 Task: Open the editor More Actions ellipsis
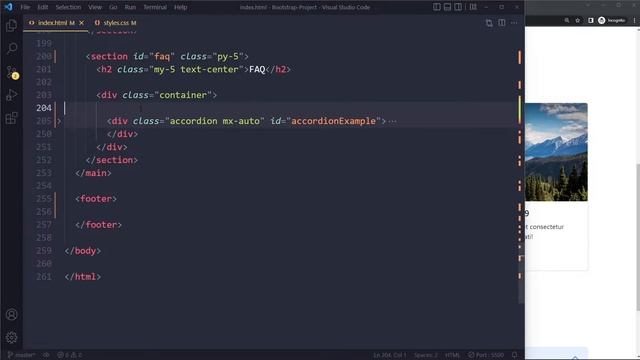point(514,23)
